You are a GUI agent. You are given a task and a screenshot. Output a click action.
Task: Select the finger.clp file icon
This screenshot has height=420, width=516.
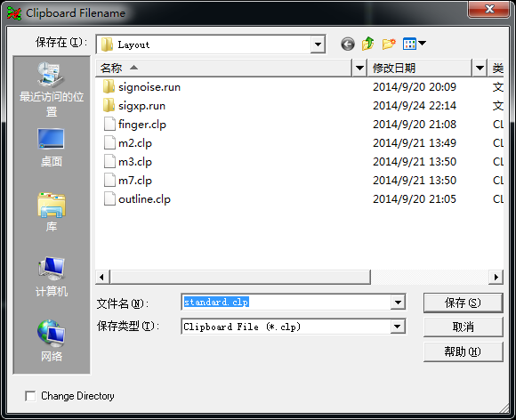109,124
